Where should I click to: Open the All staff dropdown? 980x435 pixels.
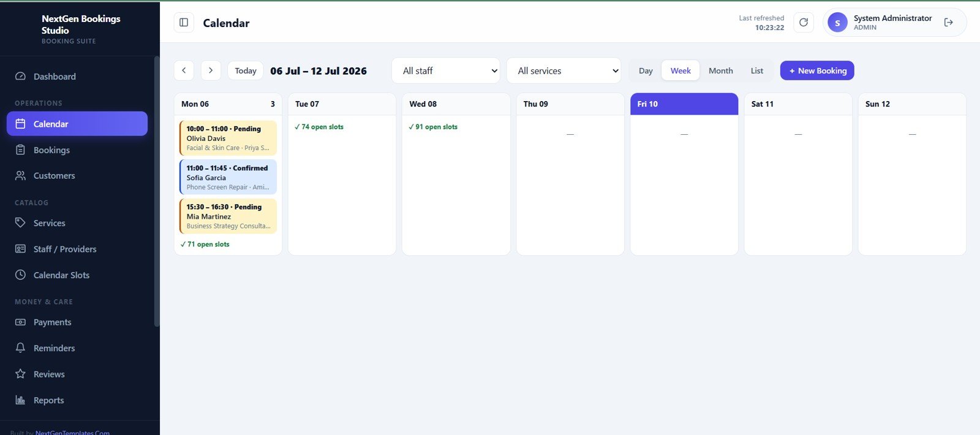446,70
